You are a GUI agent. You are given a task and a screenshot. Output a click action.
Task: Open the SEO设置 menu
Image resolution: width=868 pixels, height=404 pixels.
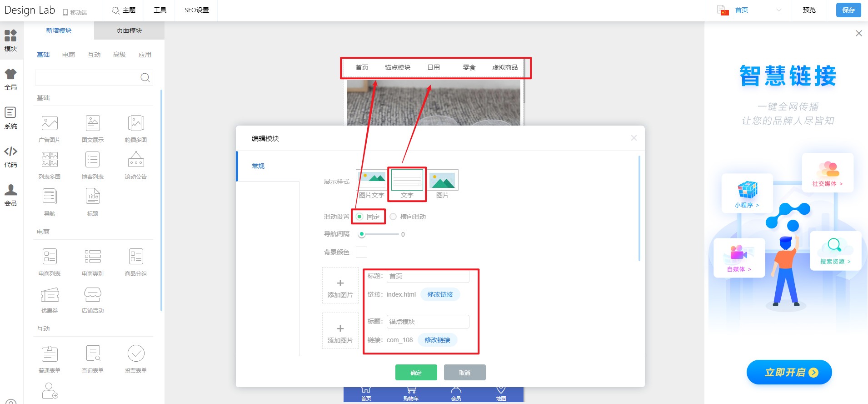(197, 10)
